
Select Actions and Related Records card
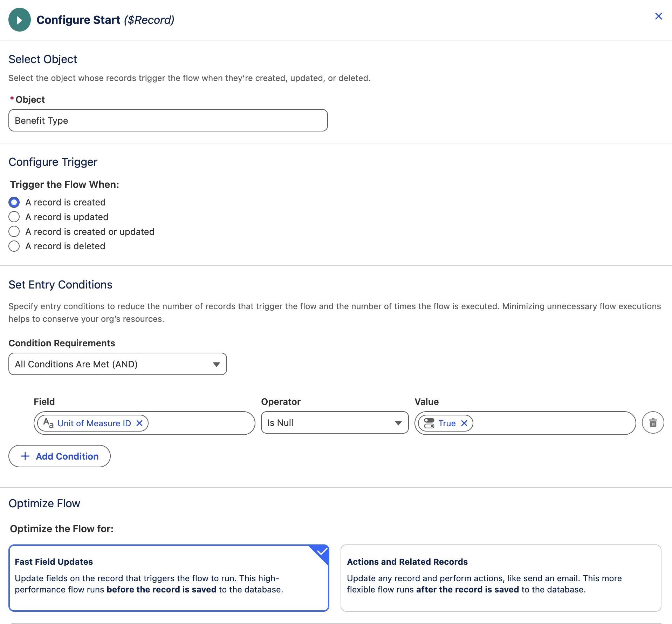click(x=501, y=578)
